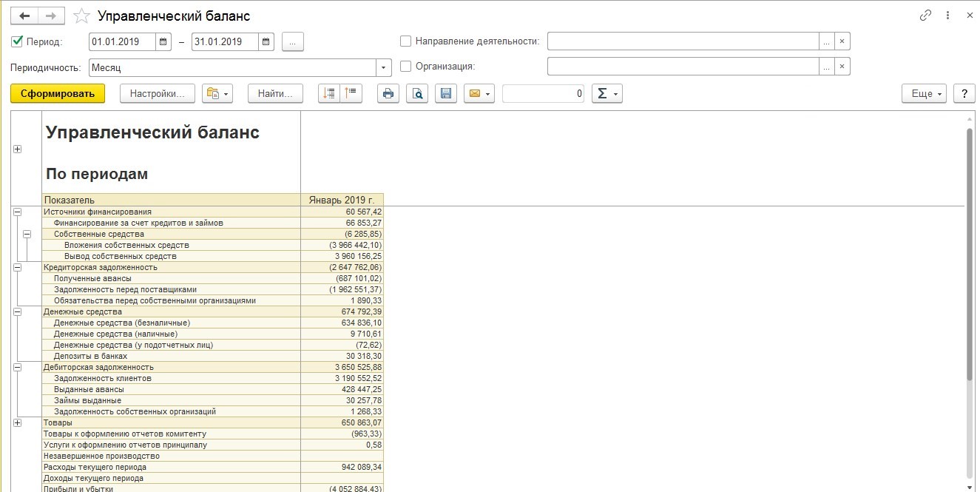Tick the Организация checkbox
The width and height of the screenshot is (980, 492).
click(405, 66)
